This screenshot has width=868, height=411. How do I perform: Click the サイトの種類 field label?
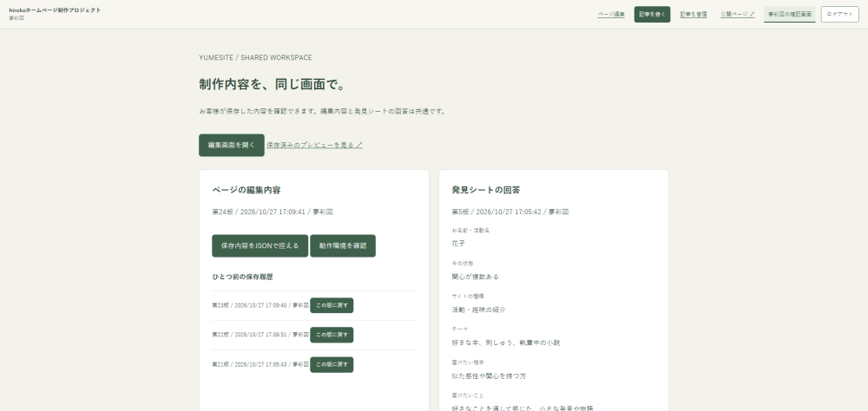click(x=468, y=297)
